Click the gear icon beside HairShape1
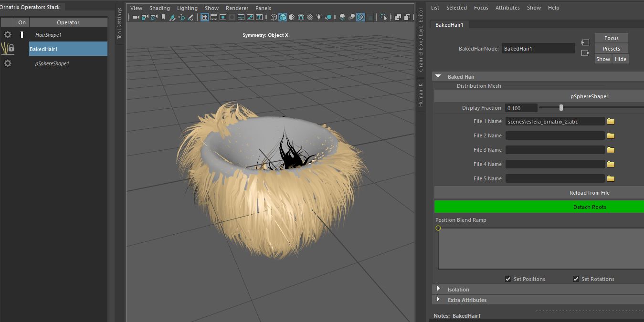Viewport: 644px width, 322px height. 8,35
